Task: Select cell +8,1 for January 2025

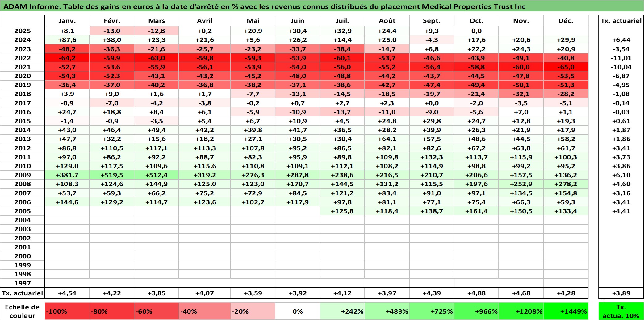Action: pyautogui.click(x=67, y=31)
